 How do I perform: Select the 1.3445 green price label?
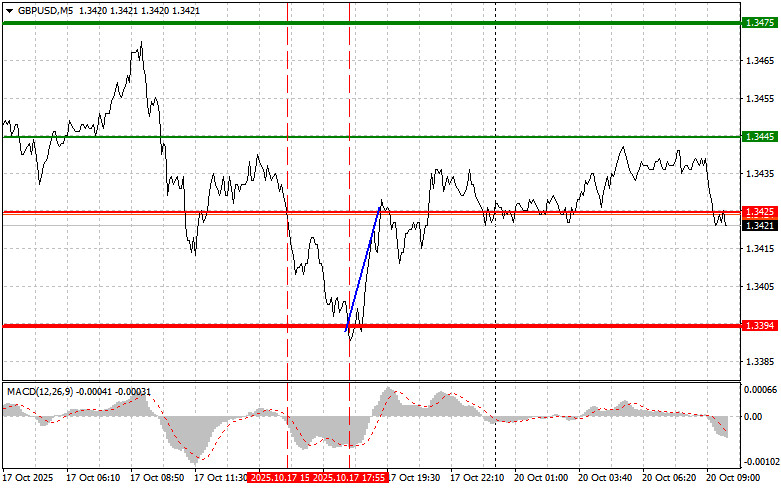[760, 136]
